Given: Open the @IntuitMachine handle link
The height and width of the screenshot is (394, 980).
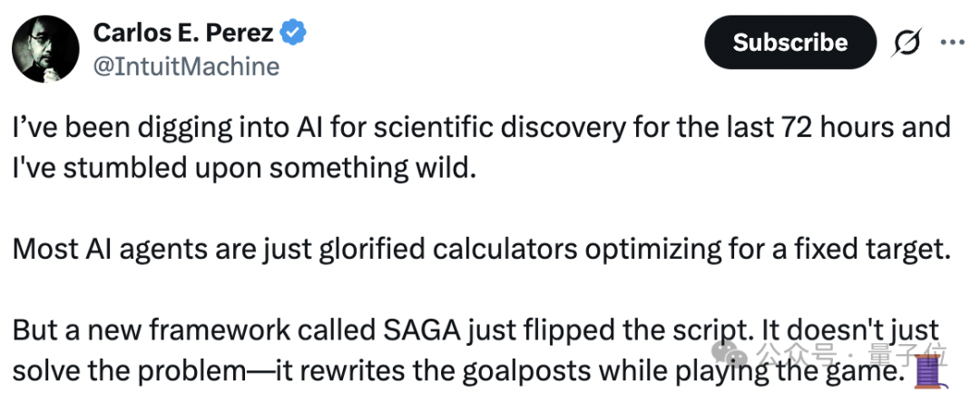Looking at the screenshot, I should click(x=186, y=66).
